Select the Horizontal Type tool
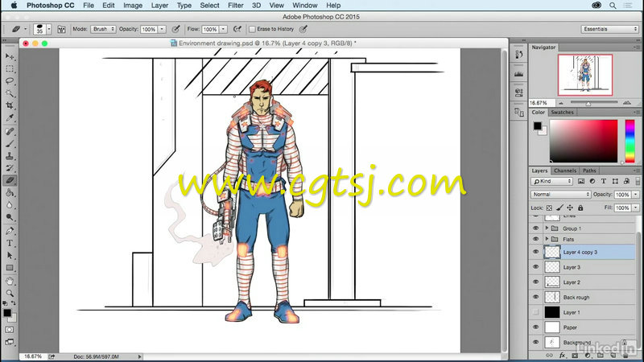The height and width of the screenshot is (362, 644). 10,243
